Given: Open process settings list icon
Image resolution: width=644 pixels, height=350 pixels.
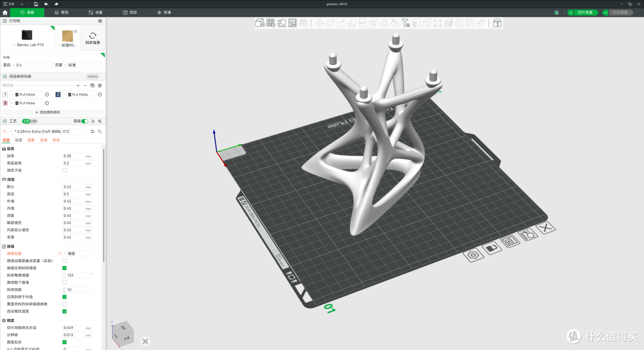Looking at the screenshot, I should [93, 121].
